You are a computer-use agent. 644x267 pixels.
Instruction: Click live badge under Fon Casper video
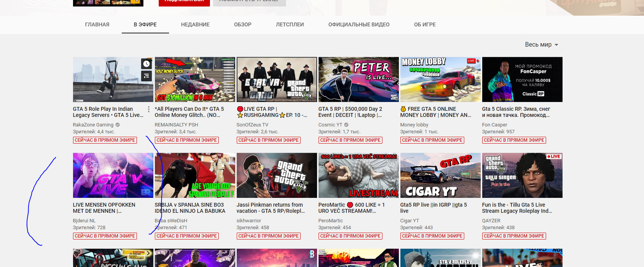pos(514,140)
